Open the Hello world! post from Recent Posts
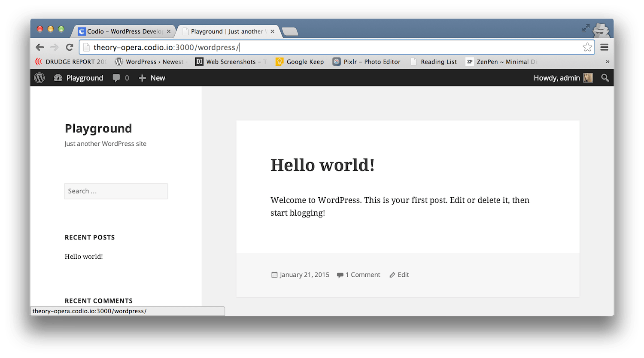Image resolution: width=644 pixels, height=358 pixels. click(x=83, y=256)
